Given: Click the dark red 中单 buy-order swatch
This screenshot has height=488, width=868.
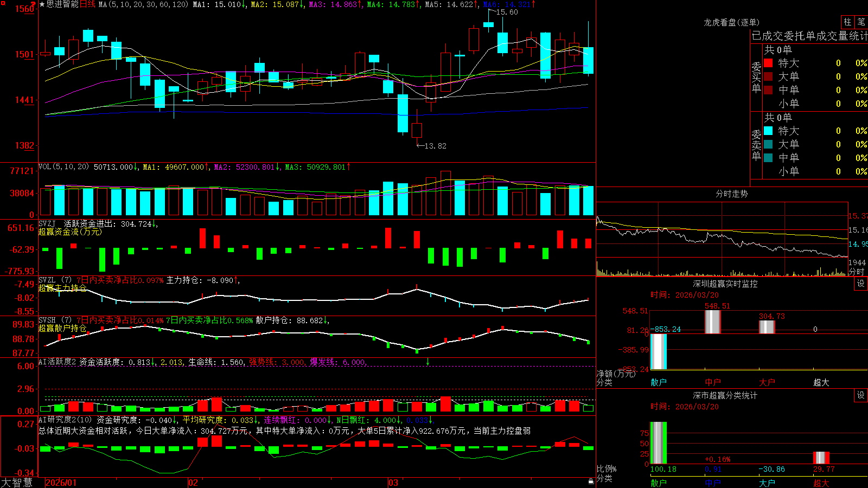Looking at the screenshot, I should pyautogui.click(x=768, y=89).
